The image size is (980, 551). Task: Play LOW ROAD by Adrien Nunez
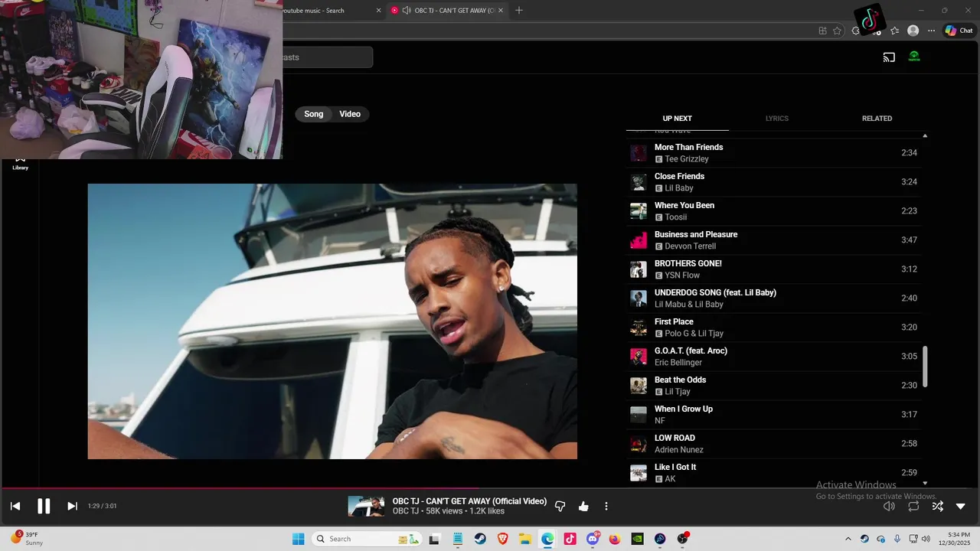pos(773,444)
